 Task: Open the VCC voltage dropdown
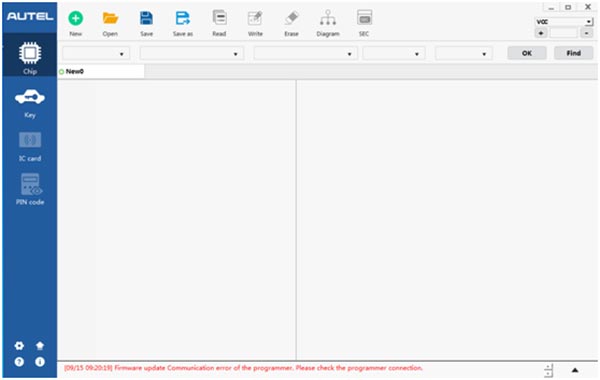point(564,22)
